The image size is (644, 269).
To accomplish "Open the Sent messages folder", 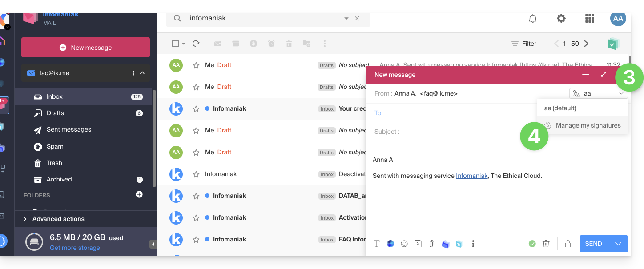I will (x=68, y=129).
